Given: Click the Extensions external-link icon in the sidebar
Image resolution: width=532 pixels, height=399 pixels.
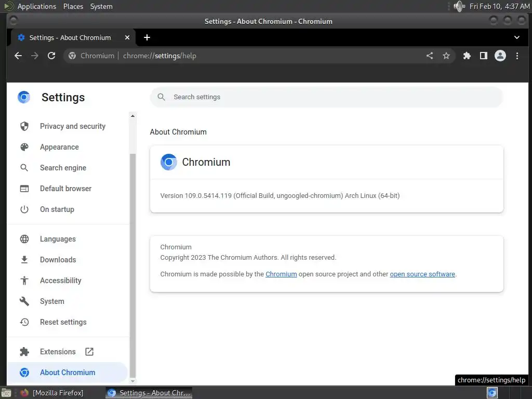Looking at the screenshot, I should point(89,352).
